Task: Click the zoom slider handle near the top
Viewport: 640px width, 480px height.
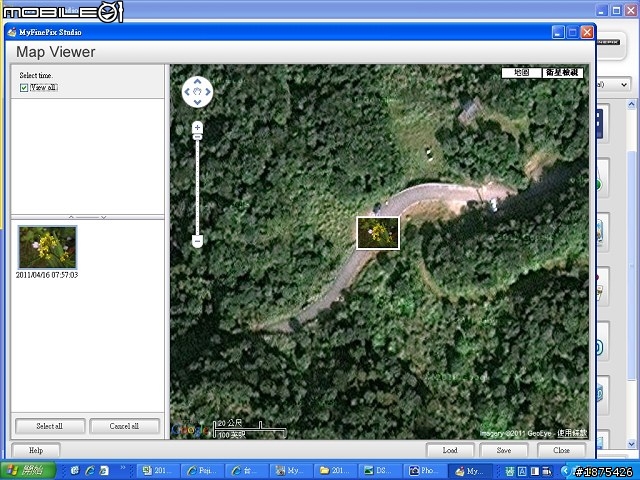Action: [x=198, y=137]
